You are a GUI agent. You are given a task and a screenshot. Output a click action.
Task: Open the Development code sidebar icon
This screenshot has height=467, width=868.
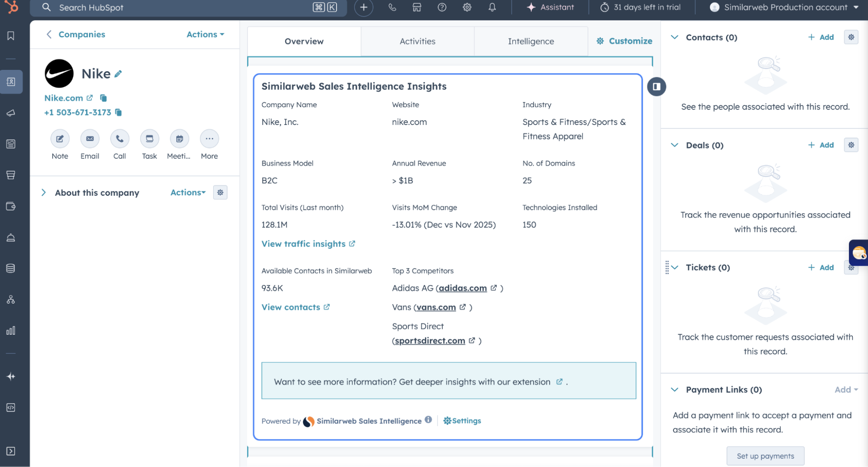11,408
